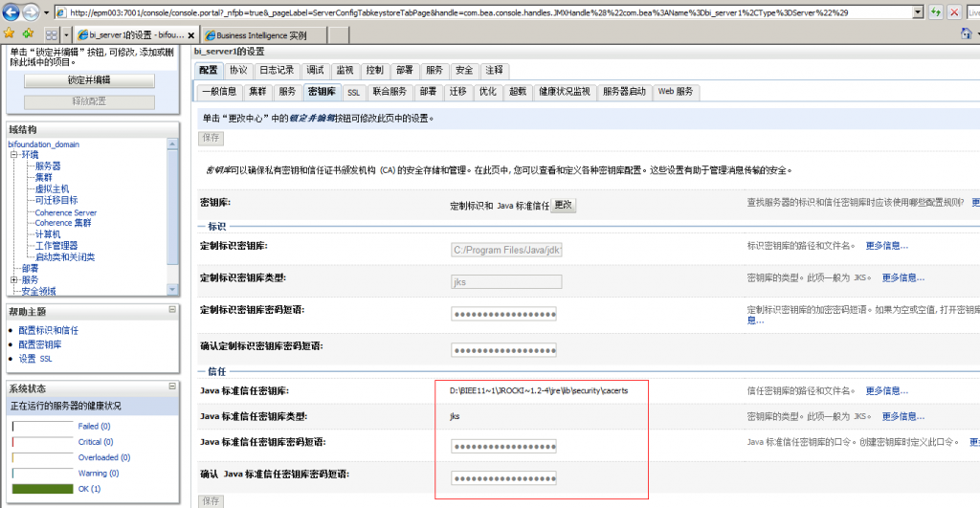The image size is (980, 508).
Task: Select 部署 in the domain tree
Action: click(30, 268)
